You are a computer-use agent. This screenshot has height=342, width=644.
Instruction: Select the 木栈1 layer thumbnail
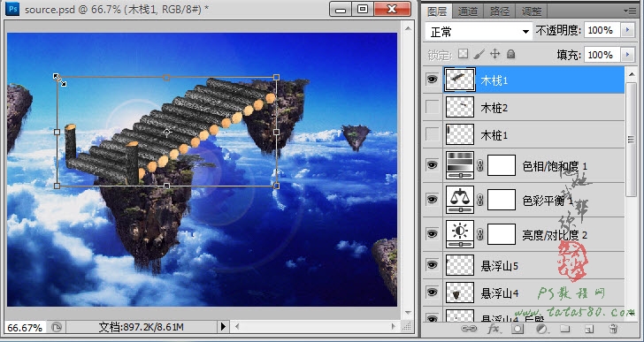[x=460, y=80]
